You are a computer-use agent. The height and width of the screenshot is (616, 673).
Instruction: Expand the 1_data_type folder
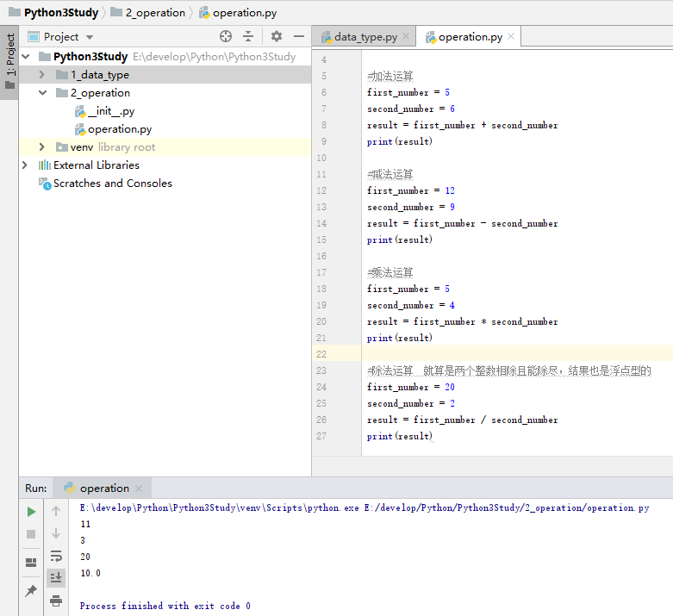pyautogui.click(x=42, y=75)
